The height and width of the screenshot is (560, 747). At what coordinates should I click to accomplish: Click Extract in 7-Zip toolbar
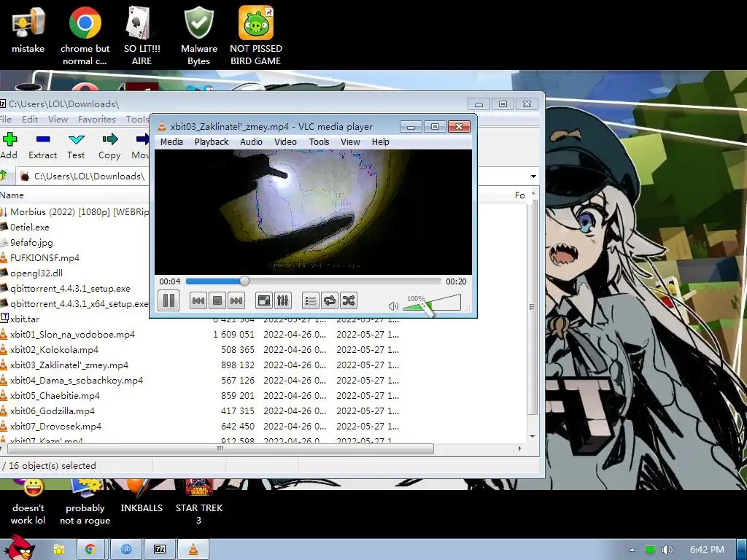click(x=42, y=146)
